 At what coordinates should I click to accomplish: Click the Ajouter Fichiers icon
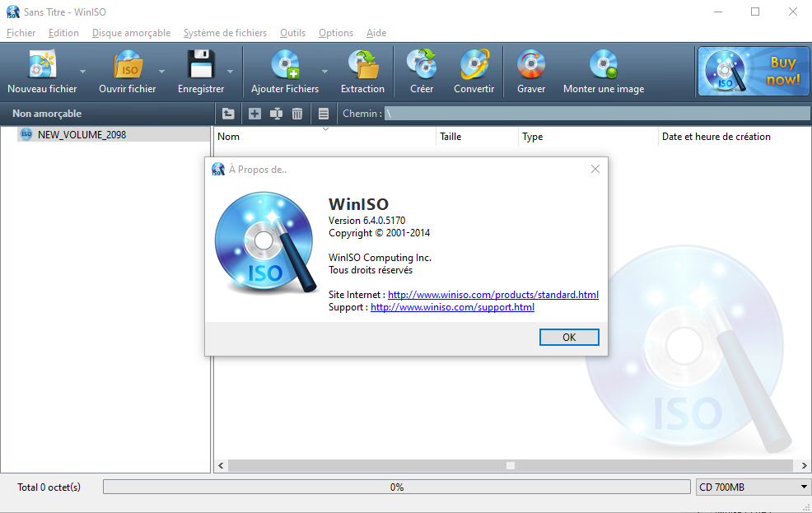(x=285, y=65)
